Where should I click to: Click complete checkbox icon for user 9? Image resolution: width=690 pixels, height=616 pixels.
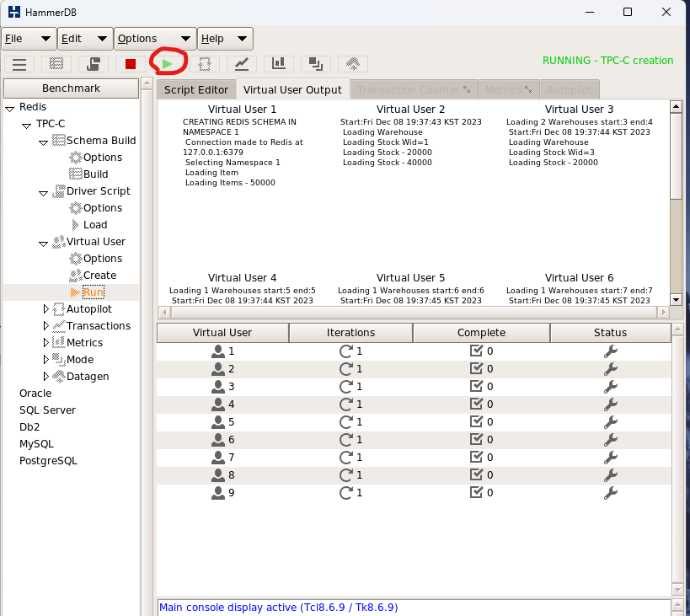point(476,492)
